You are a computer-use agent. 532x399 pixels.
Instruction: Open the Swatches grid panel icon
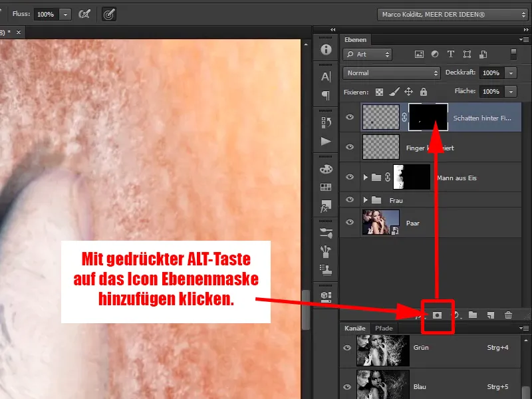pos(326,188)
